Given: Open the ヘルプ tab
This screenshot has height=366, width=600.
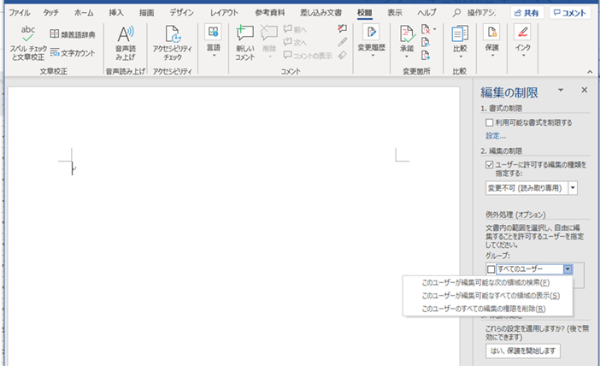Looking at the screenshot, I should point(427,13).
